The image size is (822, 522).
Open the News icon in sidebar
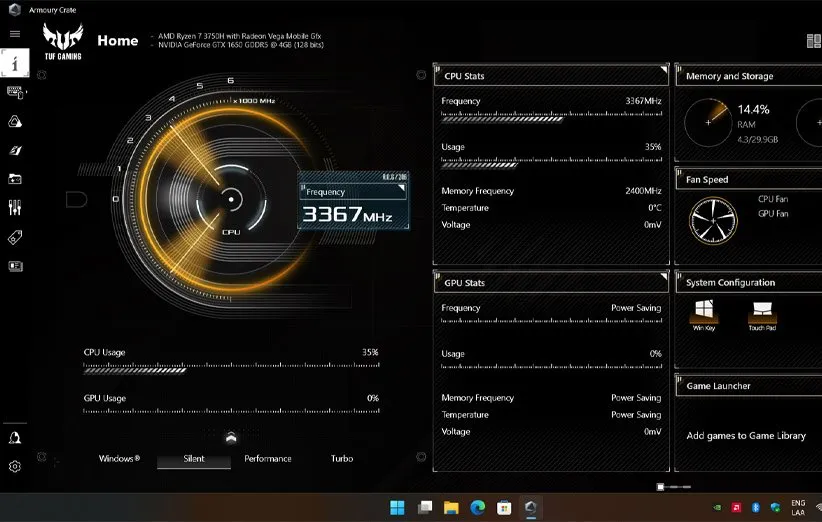[15, 266]
